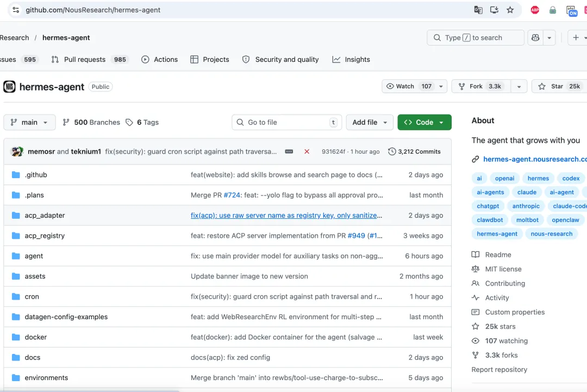Star the hermes-agent repository
This screenshot has width=587, height=392.
click(x=559, y=86)
